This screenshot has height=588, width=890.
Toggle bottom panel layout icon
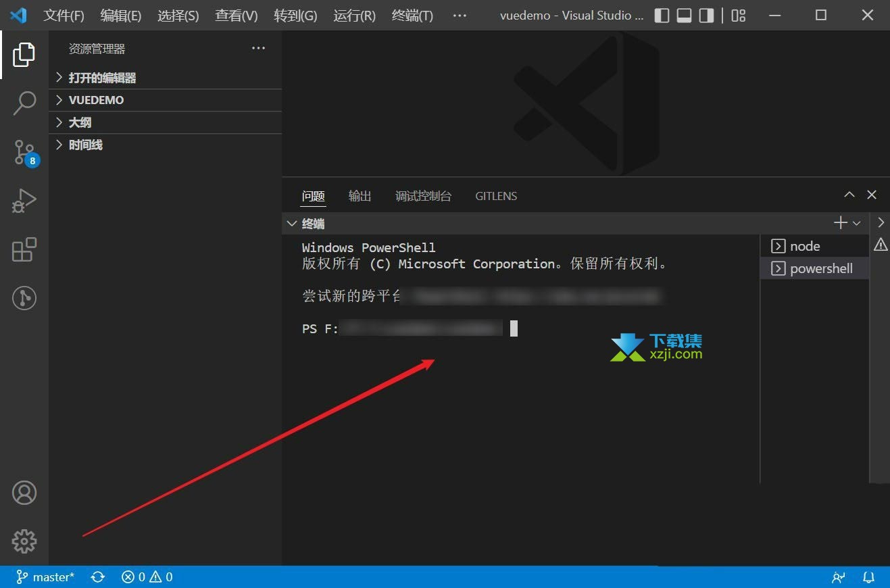[685, 16]
